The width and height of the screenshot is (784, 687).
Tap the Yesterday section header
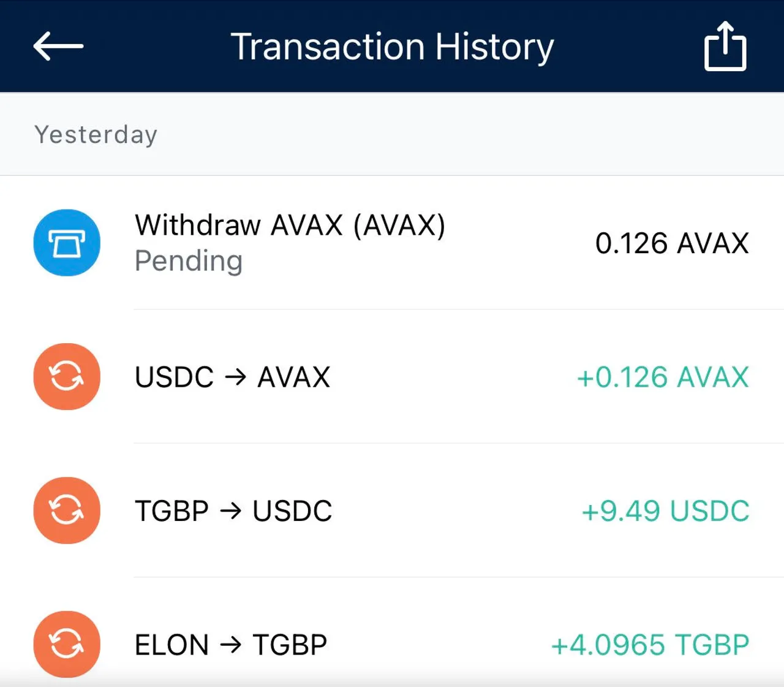(x=96, y=135)
